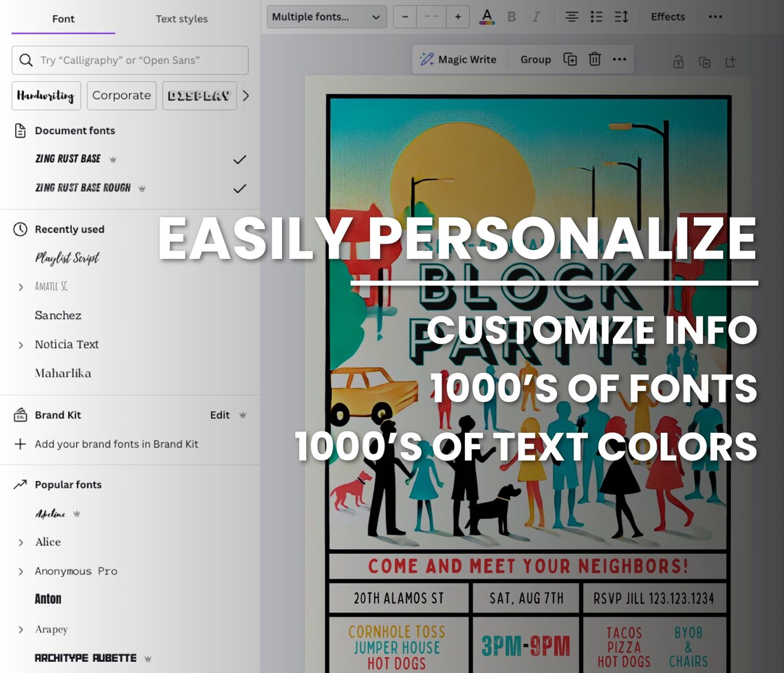Image resolution: width=784 pixels, height=673 pixels.
Task: Expand the Amatic SC font styles
Action: point(21,287)
